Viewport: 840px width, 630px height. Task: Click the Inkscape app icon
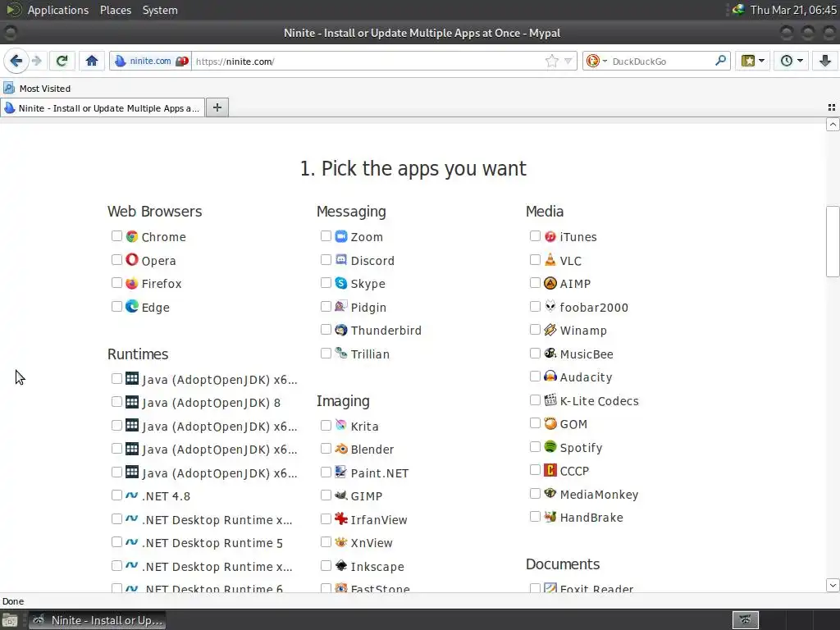coord(341,566)
